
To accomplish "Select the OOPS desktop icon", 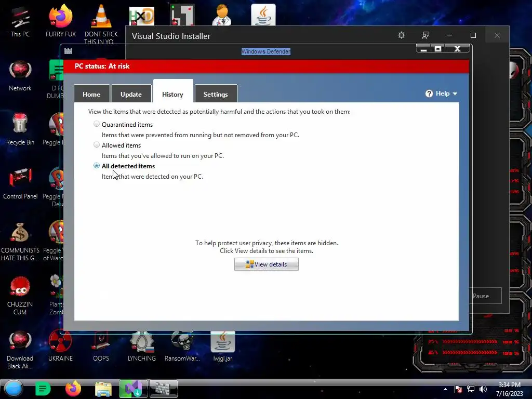I will (101, 346).
